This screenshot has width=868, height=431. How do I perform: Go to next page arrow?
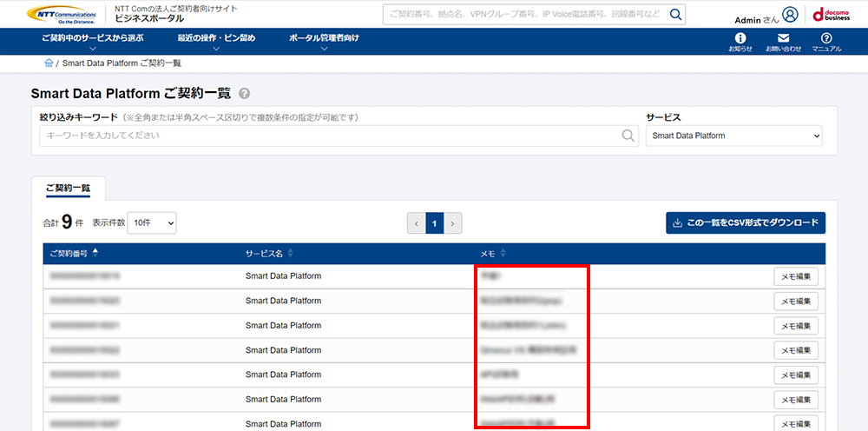tap(453, 223)
